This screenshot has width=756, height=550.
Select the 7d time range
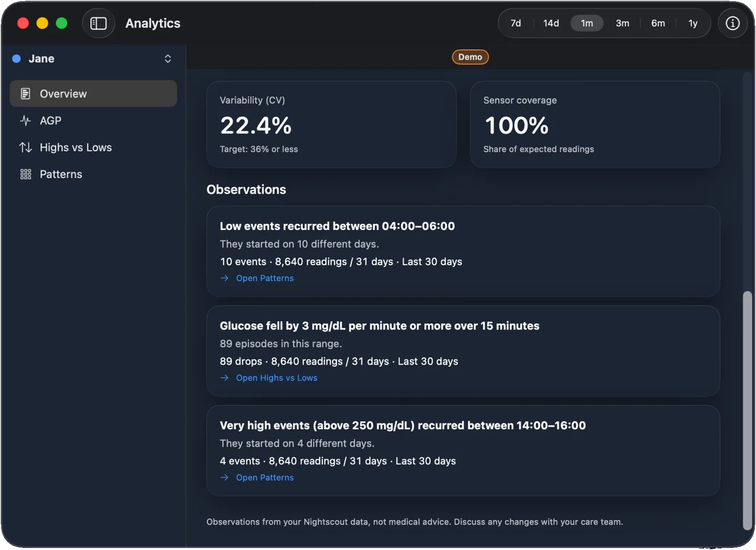(x=516, y=23)
